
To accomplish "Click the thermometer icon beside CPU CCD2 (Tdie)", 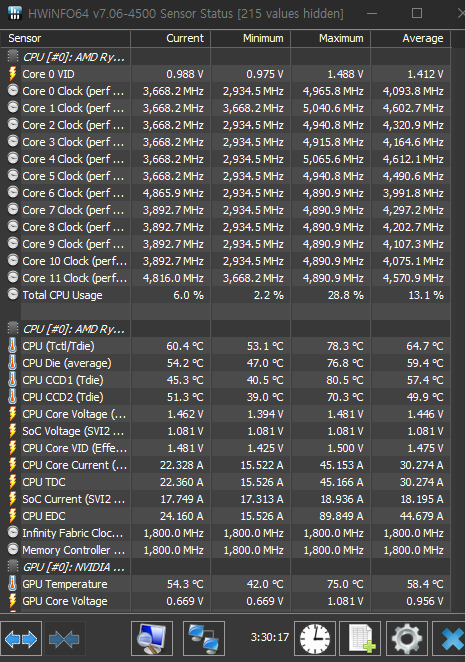I will click(13, 397).
